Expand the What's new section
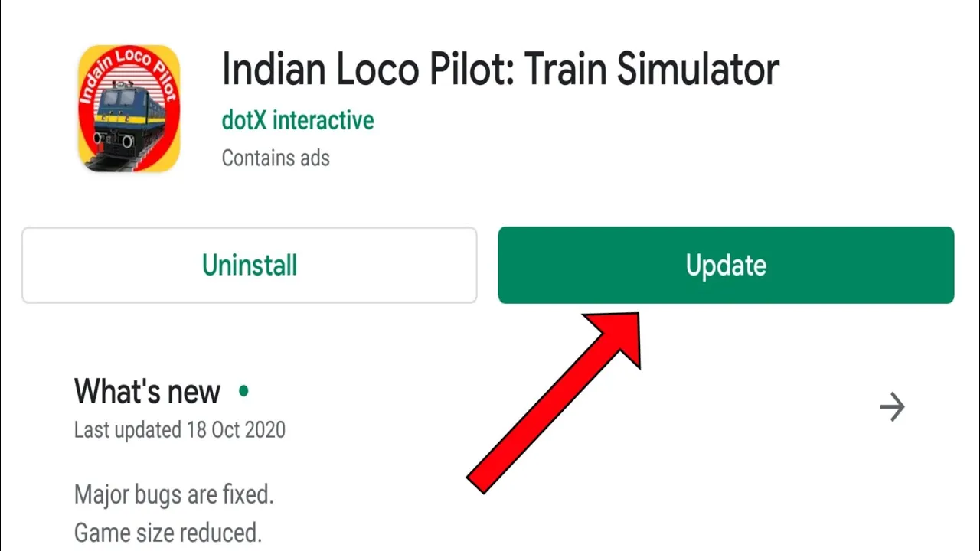The width and height of the screenshot is (980, 551). point(892,407)
